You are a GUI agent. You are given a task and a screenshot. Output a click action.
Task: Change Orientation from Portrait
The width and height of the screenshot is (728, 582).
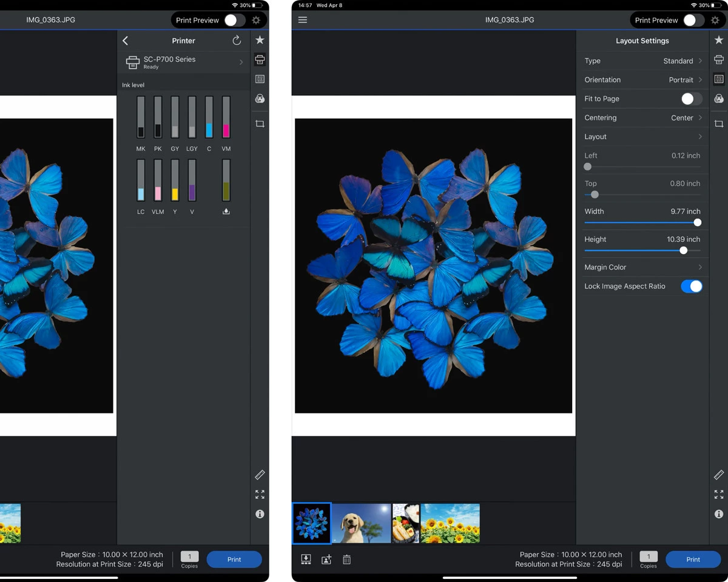(x=642, y=80)
